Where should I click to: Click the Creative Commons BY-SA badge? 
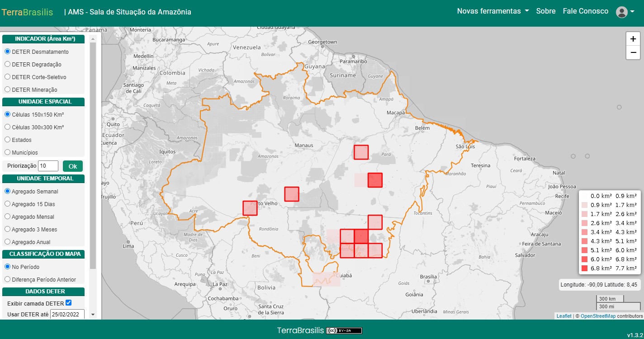coord(344,330)
